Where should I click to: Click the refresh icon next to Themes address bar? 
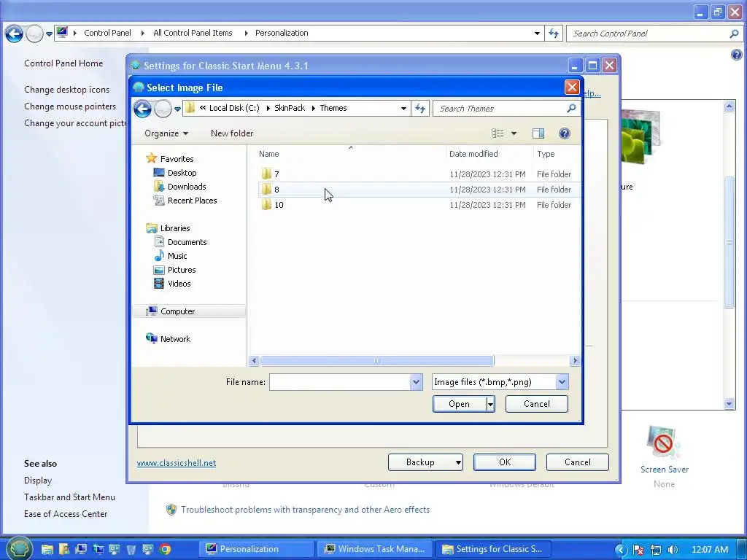tap(419, 108)
